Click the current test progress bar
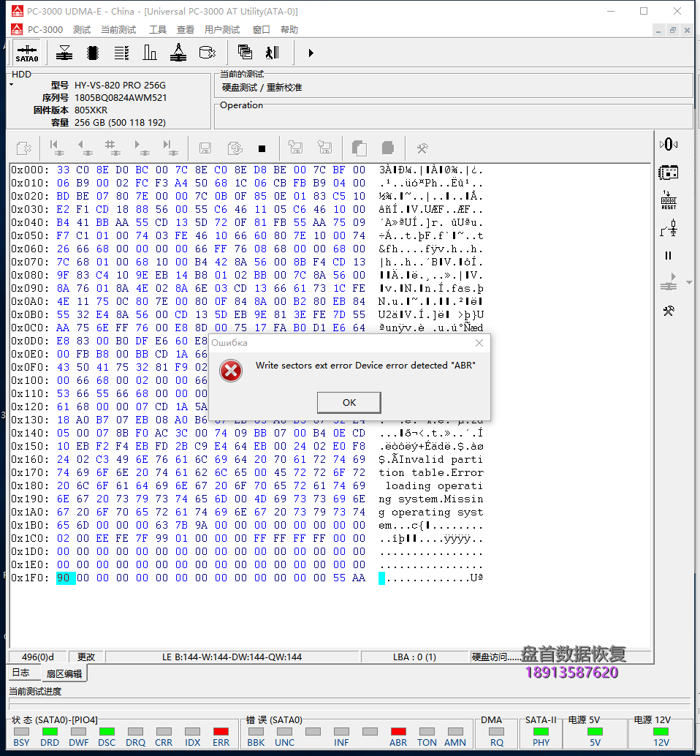Image resolution: width=700 pixels, height=756 pixels. [x=350, y=703]
